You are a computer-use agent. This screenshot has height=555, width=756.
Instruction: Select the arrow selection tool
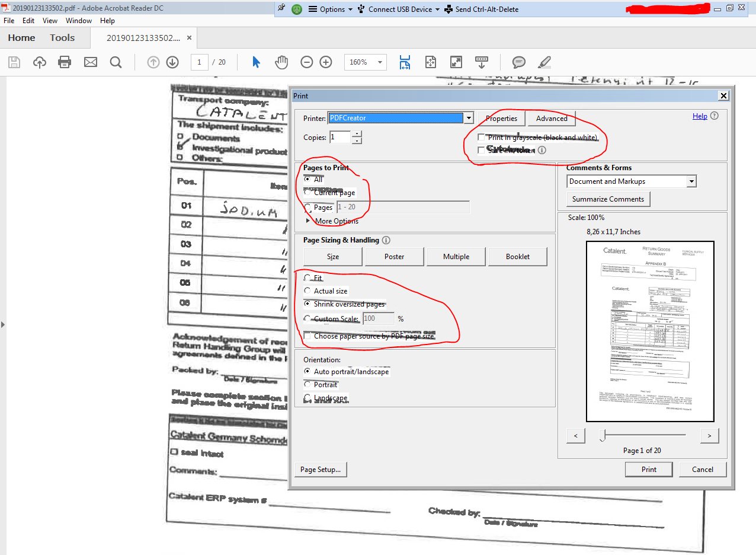click(256, 62)
